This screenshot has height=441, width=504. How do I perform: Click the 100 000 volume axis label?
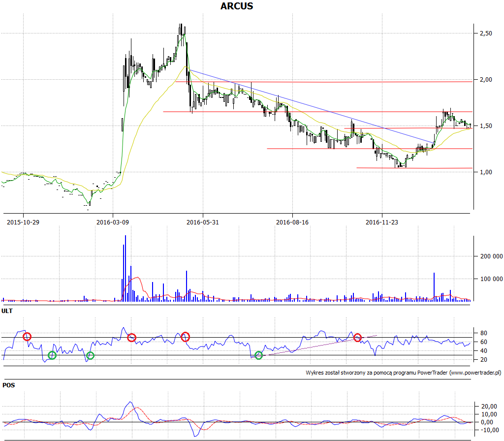click(x=492, y=279)
